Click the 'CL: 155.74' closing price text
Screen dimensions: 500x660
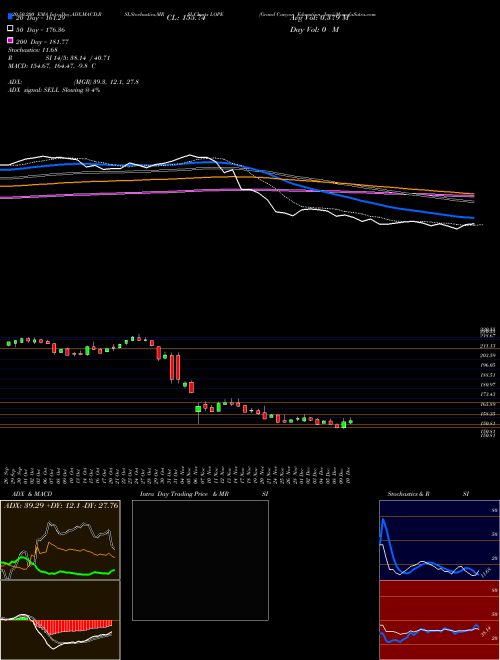pos(185,18)
